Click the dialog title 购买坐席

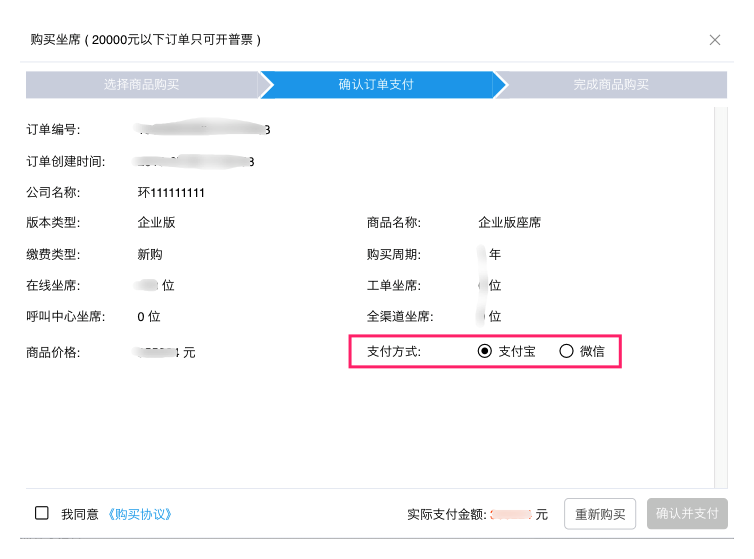click(56, 40)
